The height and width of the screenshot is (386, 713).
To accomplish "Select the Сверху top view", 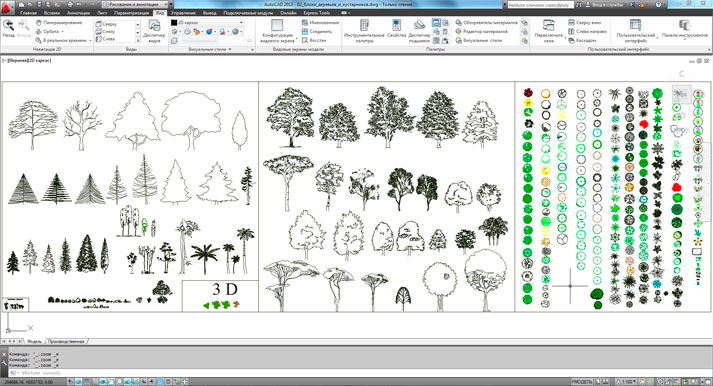I will tap(106, 24).
